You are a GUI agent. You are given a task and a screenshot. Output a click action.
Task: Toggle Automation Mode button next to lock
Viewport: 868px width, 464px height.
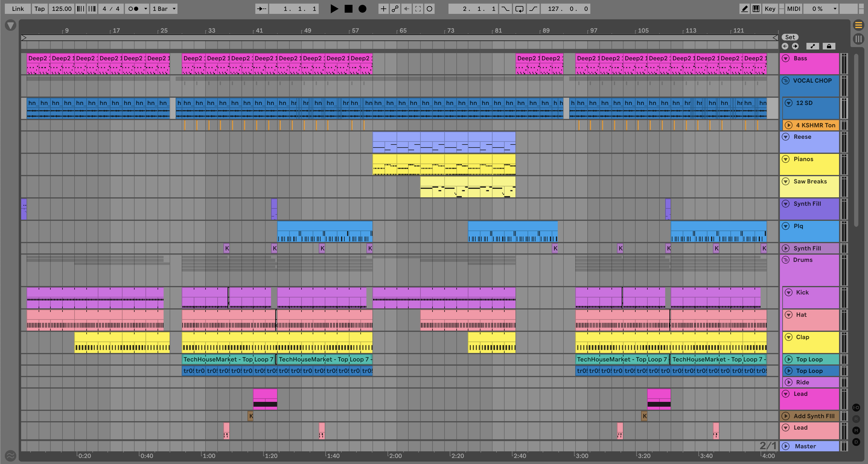pos(812,46)
